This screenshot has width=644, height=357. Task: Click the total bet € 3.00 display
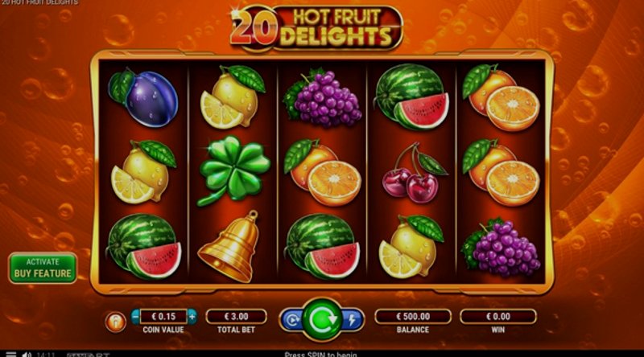click(236, 316)
